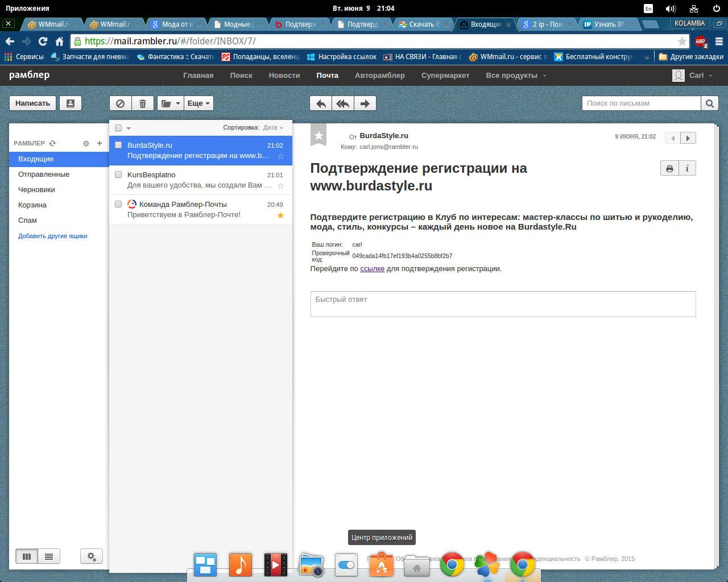Open the volume indicator in the top panel

(671, 9)
